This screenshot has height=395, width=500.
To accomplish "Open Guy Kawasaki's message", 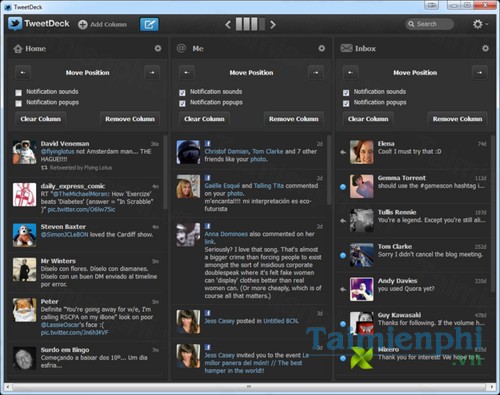I will point(413,323).
